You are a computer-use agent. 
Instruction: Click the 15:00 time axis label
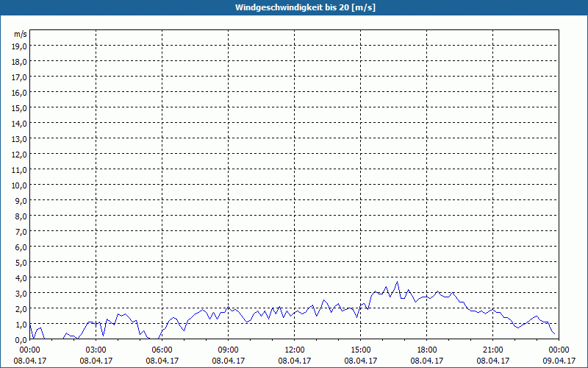(x=360, y=350)
